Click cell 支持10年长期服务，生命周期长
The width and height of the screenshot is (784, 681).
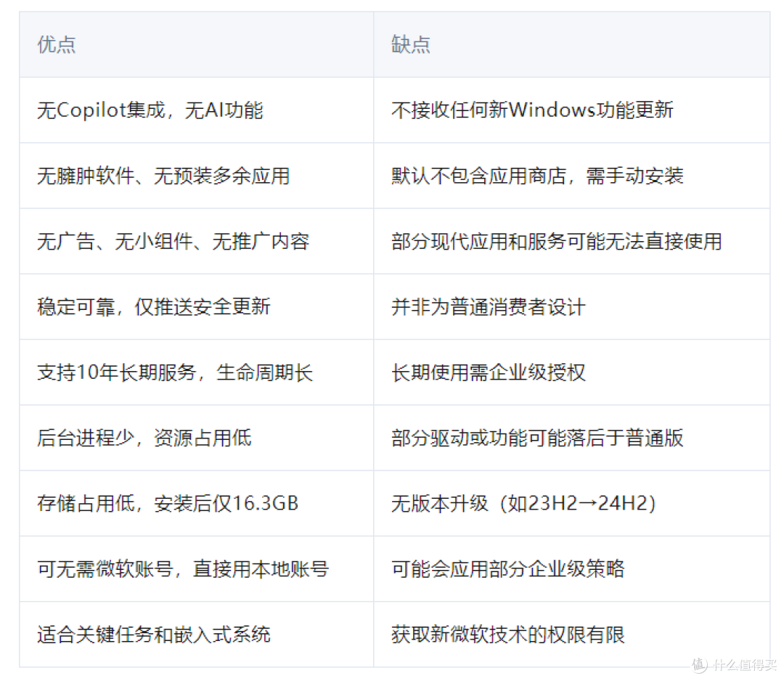click(197, 372)
